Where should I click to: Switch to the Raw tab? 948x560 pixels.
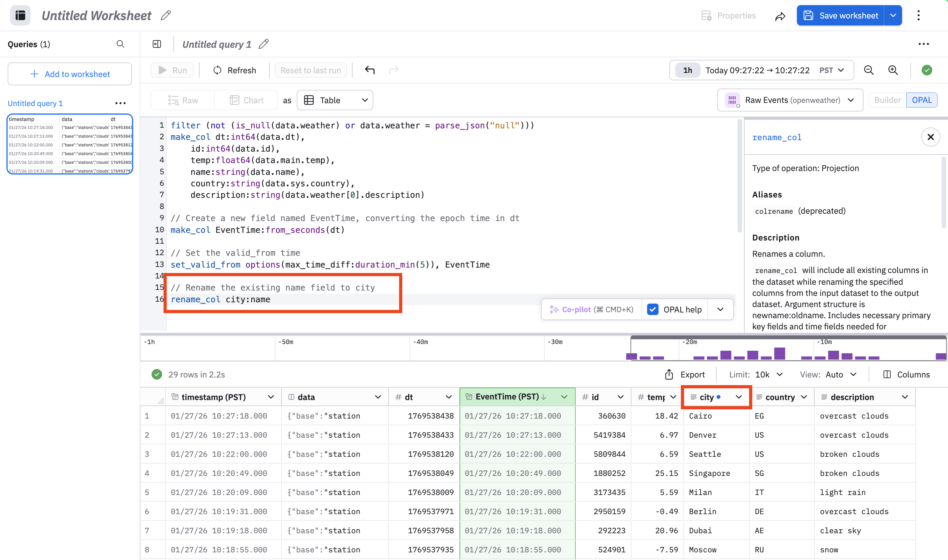(183, 100)
